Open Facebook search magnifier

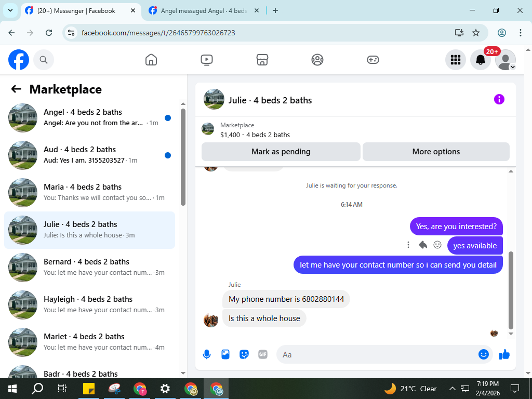coord(44,60)
